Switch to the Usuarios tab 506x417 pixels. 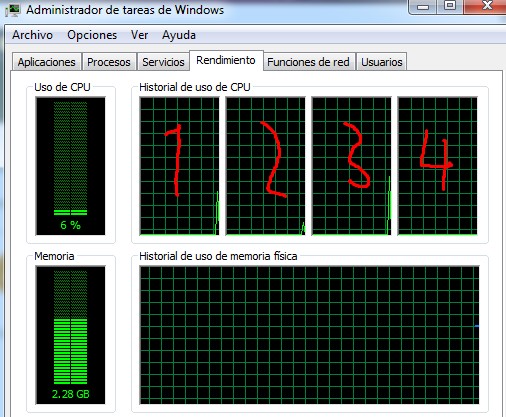(382, 62)
